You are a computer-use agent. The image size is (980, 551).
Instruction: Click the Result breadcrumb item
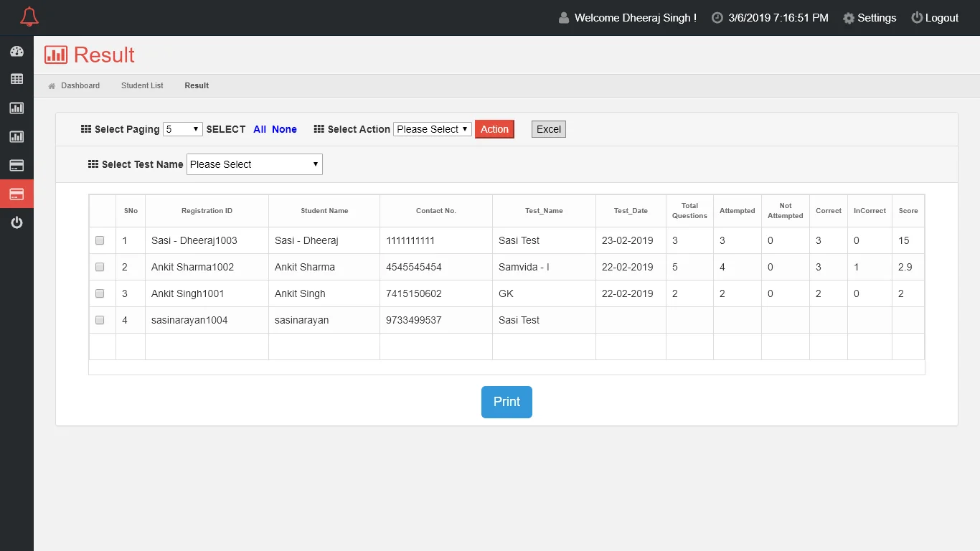pyautogui.click(x=197, y=85)
